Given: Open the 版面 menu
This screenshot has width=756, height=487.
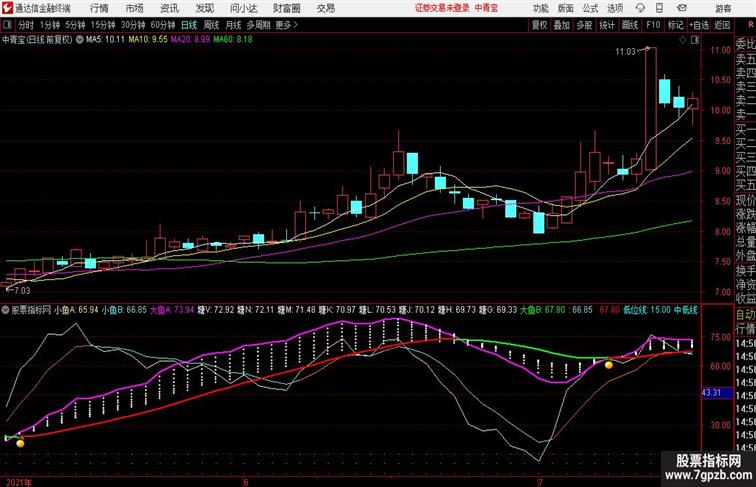Looking at the screenshot, I should click(565, 8).
